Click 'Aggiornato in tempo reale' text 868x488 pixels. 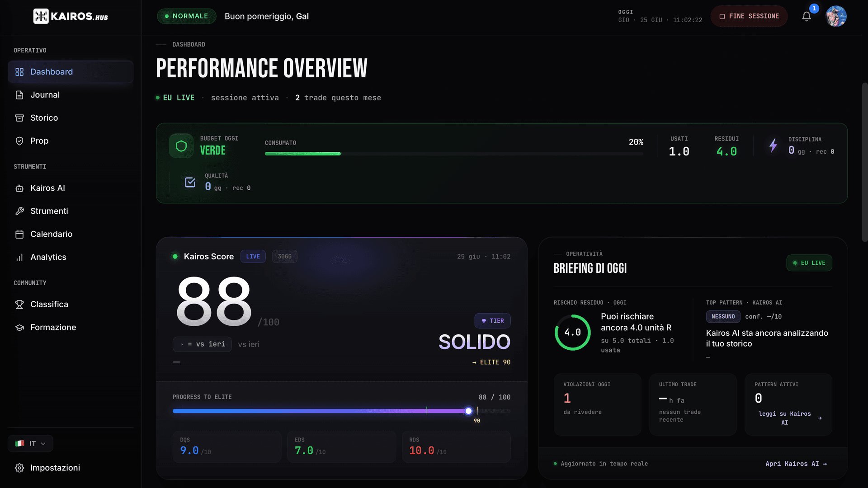(x=604, y=464)
